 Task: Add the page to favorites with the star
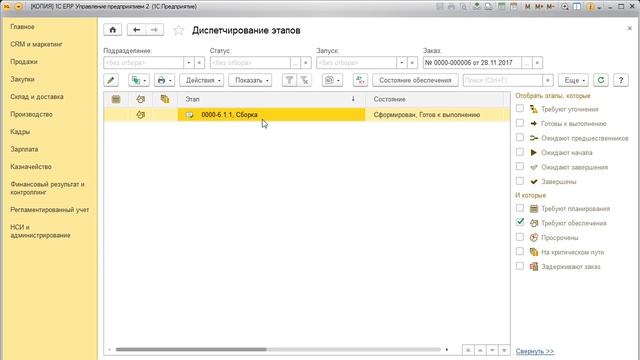(x=178, y=30)
